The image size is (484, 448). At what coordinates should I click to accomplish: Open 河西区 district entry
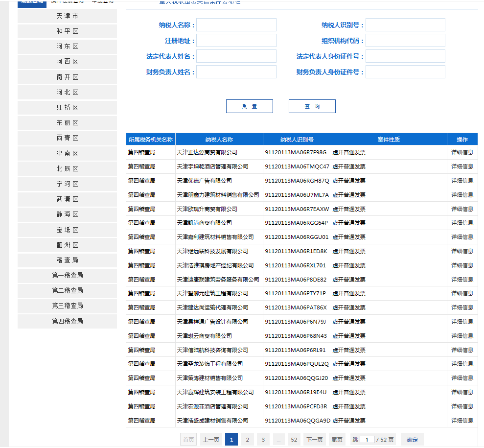click(68, 61)
